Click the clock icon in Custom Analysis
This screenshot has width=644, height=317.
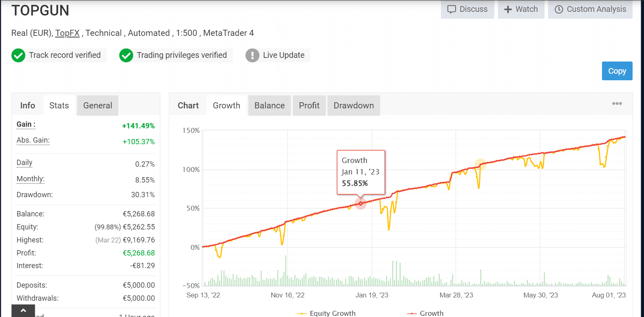click(559, 9)
